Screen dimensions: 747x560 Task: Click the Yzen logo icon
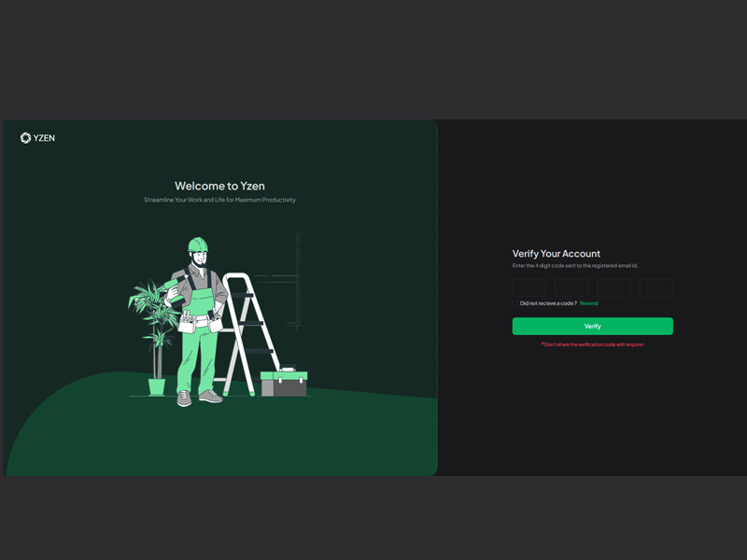25,138
